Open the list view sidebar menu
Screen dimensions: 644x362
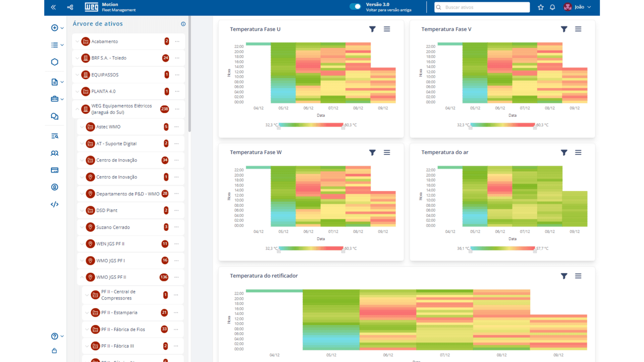(x=57, y=45)
